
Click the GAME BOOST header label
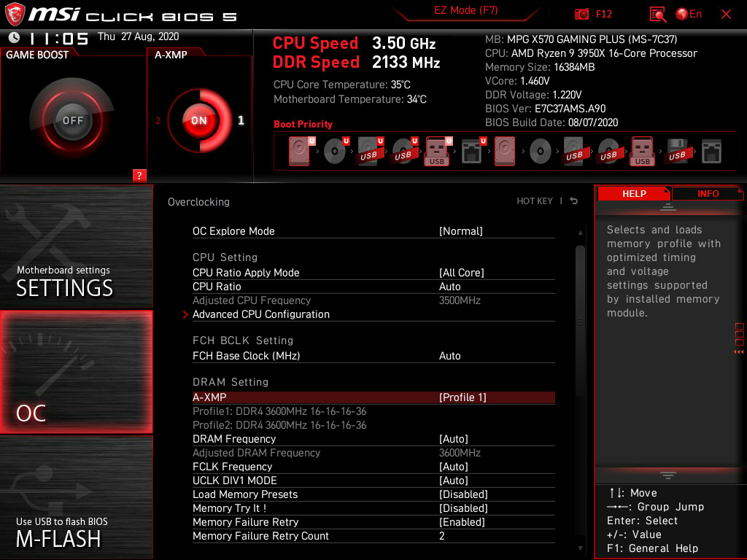(37, 55)
